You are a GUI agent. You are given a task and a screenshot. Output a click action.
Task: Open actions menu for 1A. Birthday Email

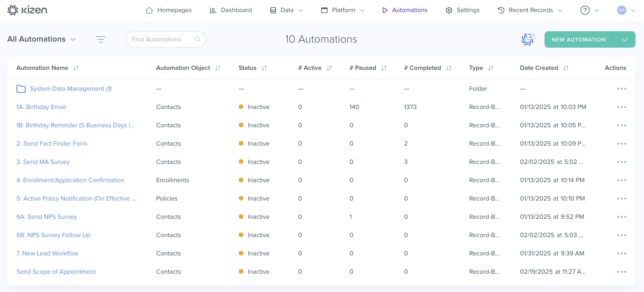[x=621, y=107]
